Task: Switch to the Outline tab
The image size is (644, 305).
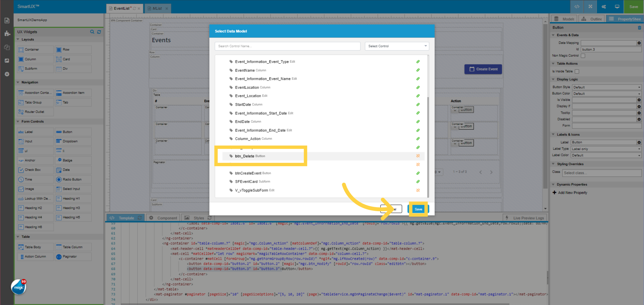Action: coord(591,19)
